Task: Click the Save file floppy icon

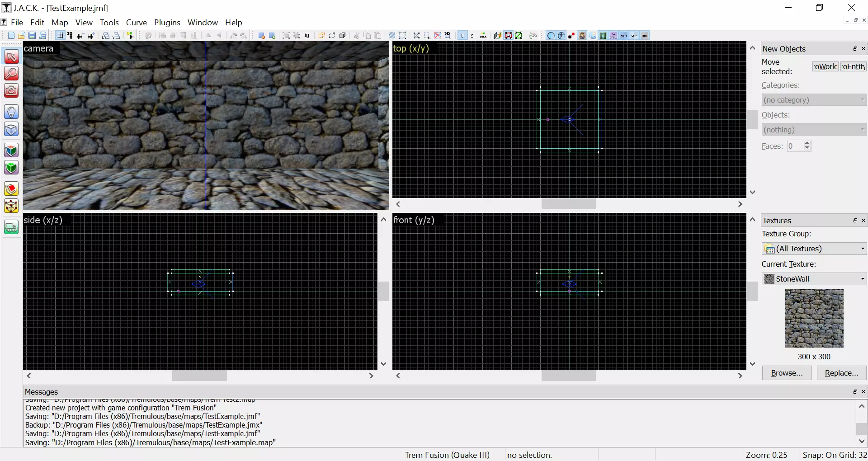Action: pos(32,36)
